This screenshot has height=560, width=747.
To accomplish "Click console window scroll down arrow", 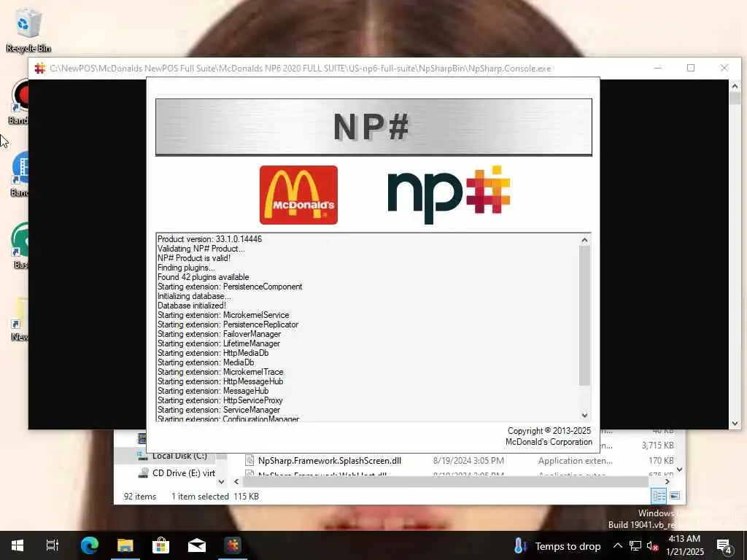I will (x=735, y=424).
